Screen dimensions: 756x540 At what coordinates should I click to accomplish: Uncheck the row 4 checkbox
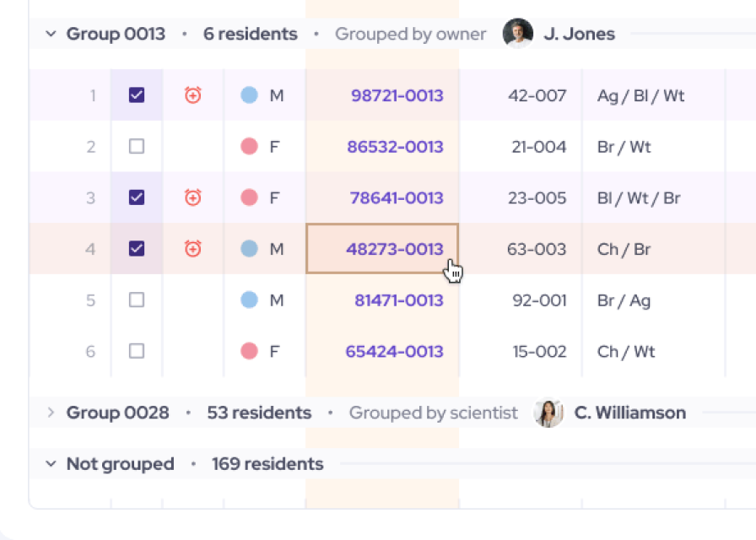pyautogui.click(x=137, y=249)
